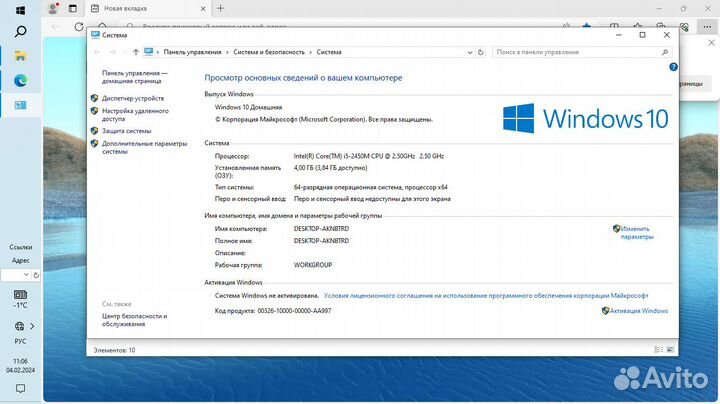Go back in System window navigation
The image size is (720, 404).
tap(97, 52)
